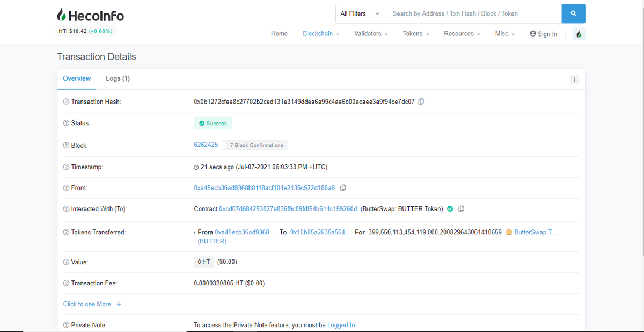Click the clock icon by the timestamp

pos(196,167)
